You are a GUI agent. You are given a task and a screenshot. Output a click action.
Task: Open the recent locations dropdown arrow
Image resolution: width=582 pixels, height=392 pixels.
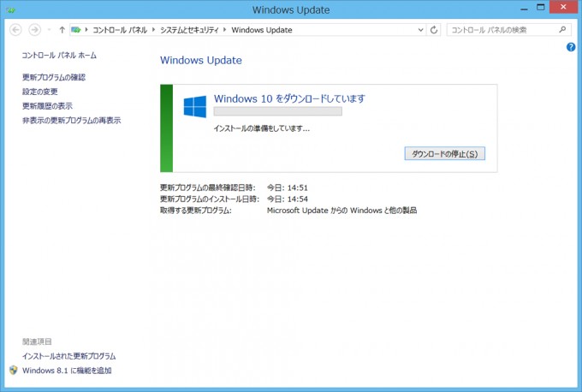(x=49, y=30)
